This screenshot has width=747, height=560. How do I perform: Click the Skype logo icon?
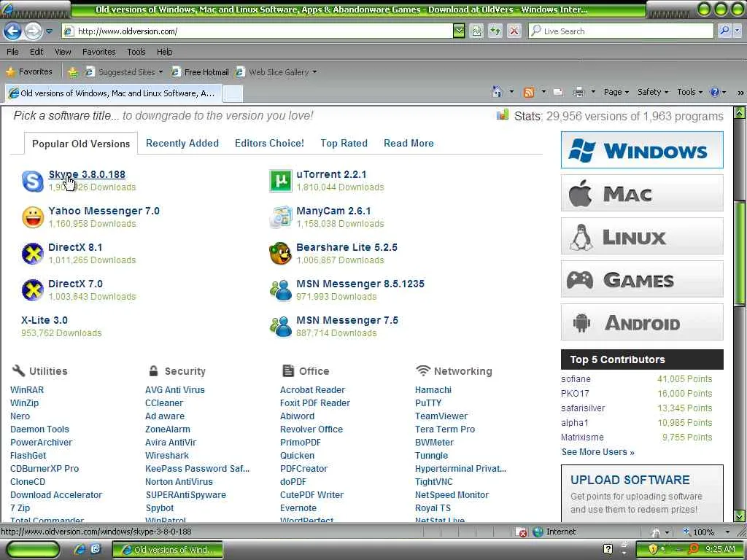pos(32,182)
